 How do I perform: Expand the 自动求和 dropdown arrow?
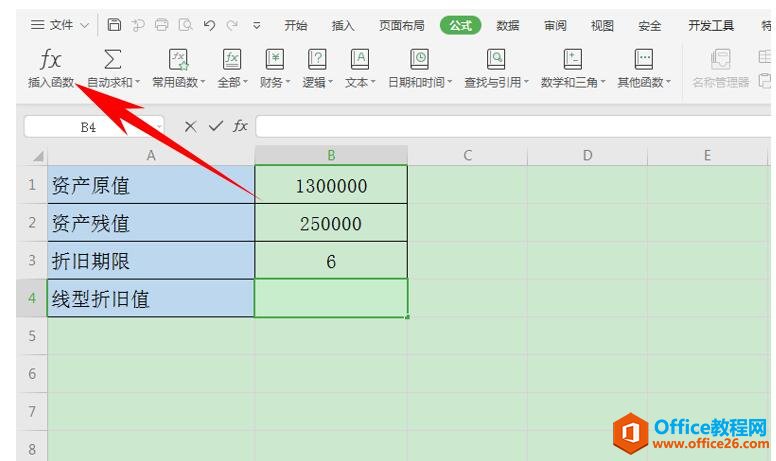click(x=137, y=82)
